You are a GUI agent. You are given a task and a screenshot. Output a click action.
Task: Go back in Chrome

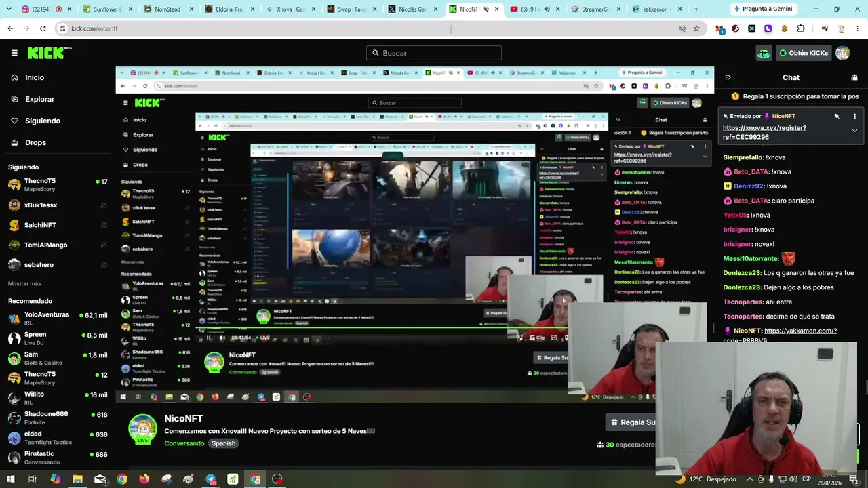[x=10, y=28]
